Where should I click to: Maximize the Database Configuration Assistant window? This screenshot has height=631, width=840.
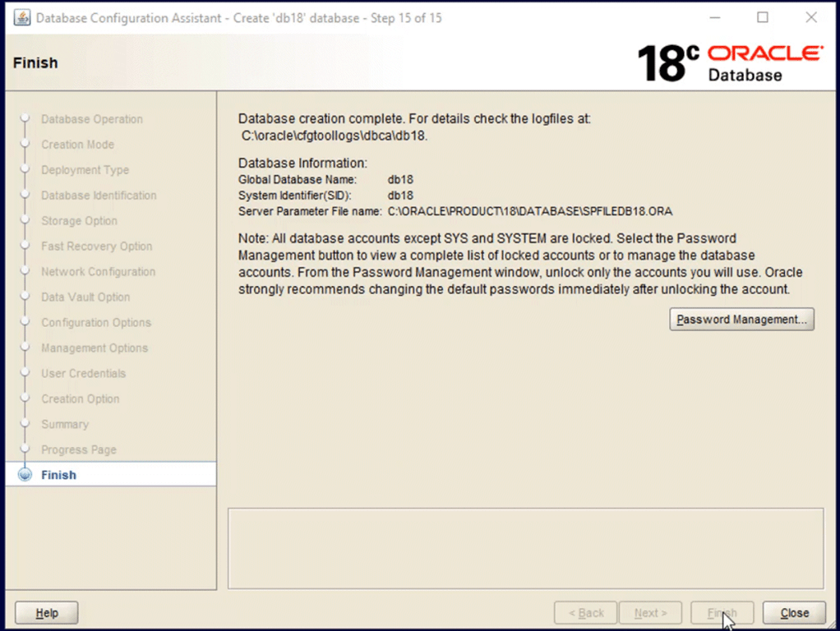click(762, 18)
